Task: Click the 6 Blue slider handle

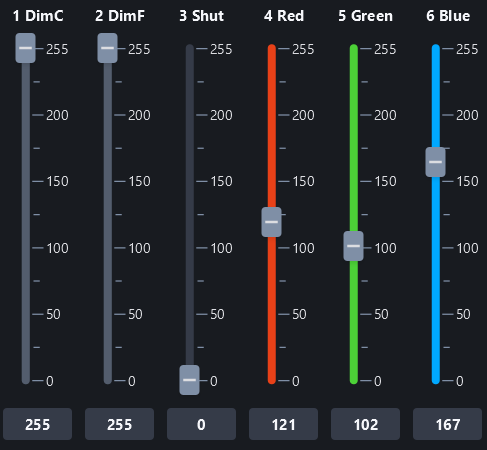Action: coord(436,162)
